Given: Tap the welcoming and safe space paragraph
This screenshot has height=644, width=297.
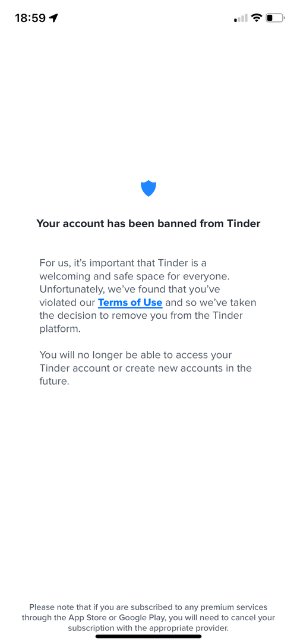Looking at the screenshot, I should 148,296.
